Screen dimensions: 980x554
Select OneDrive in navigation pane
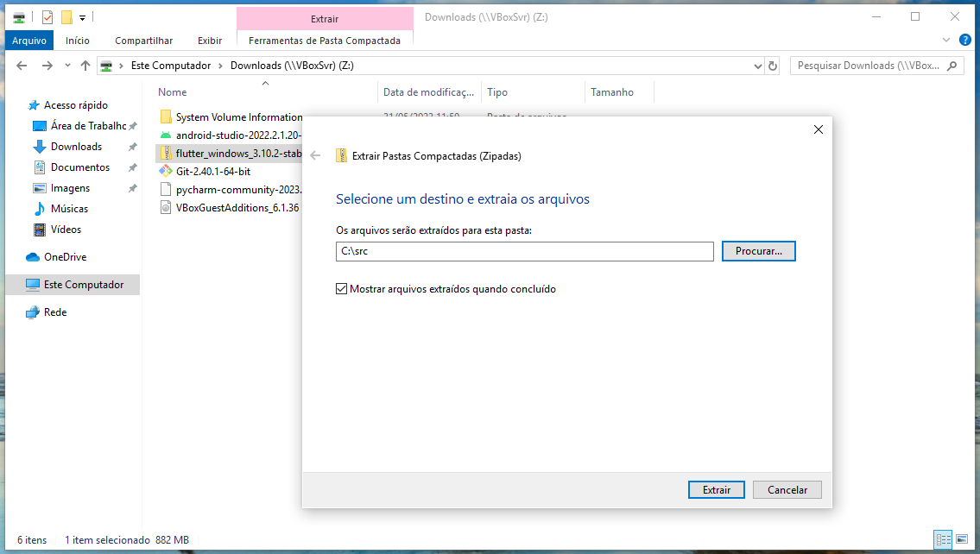tap(65, 256)
